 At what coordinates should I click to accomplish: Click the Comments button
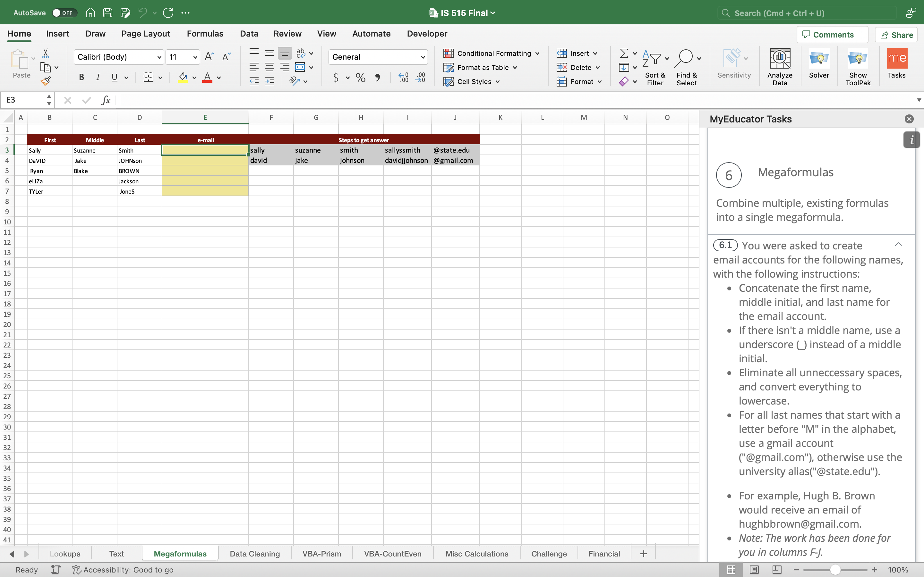832,35
